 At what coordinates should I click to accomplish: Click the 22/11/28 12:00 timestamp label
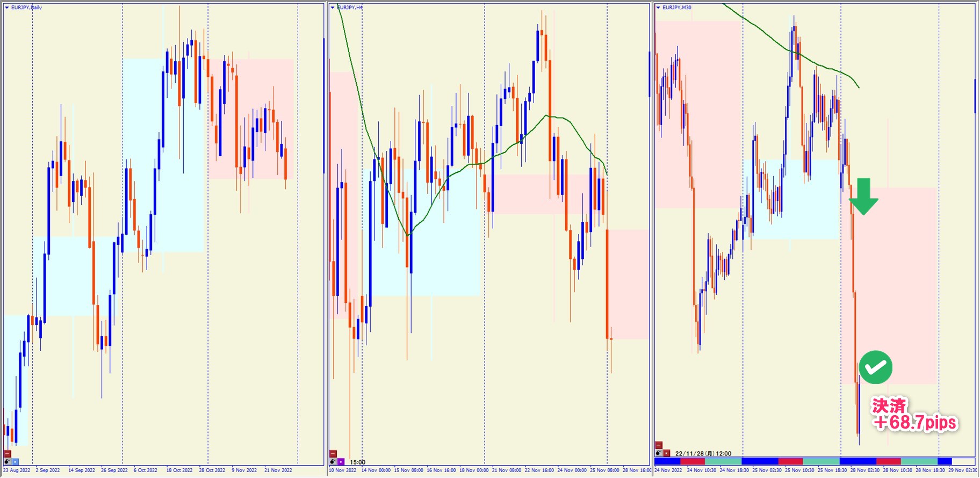tap(703, 453)
